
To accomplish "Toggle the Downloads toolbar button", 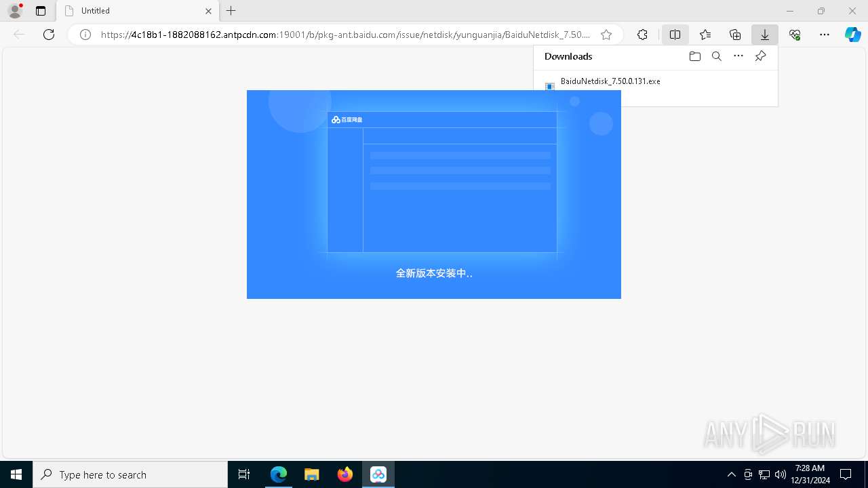I will pyautogui.click(x=765, y=35).
